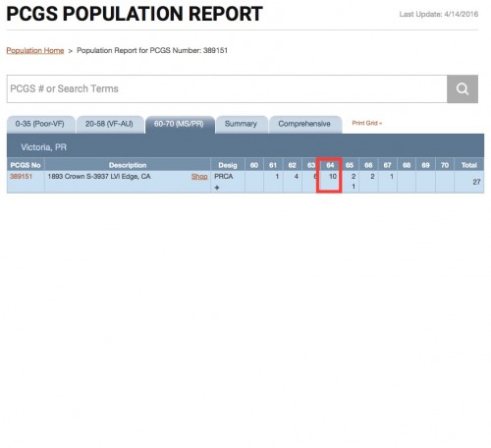Click the PCGS POPULATION REPORT heading
The image size is (491, 448).
tap(135, 14)
